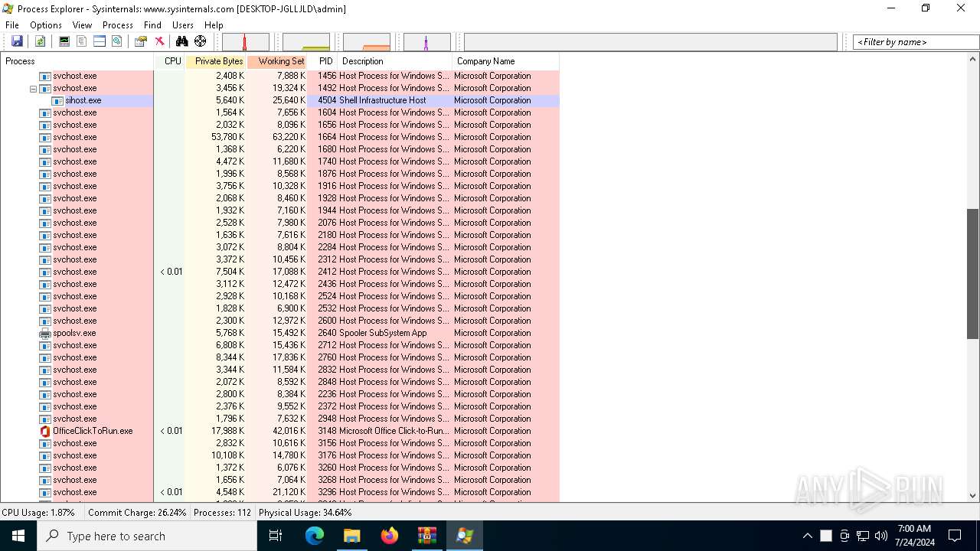Show hidden system tray icons chevron
Screen dimensions: 980x551
[x=807, y=536]
